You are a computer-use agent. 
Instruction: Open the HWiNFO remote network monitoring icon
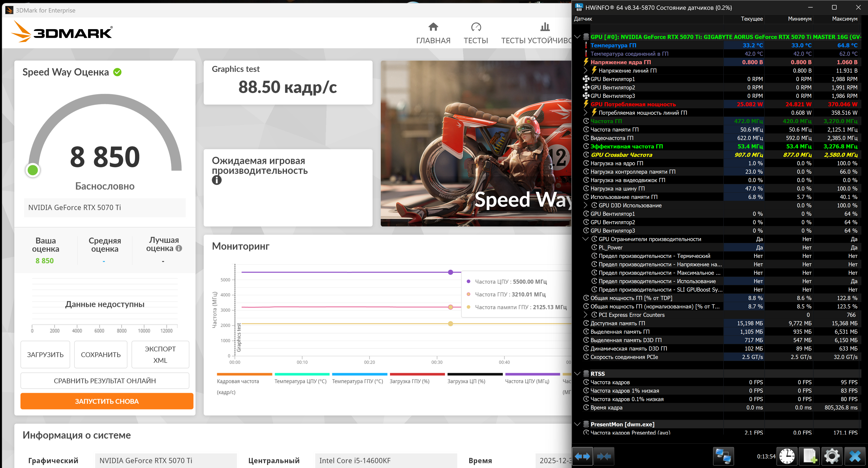click(x=723, y=456)
